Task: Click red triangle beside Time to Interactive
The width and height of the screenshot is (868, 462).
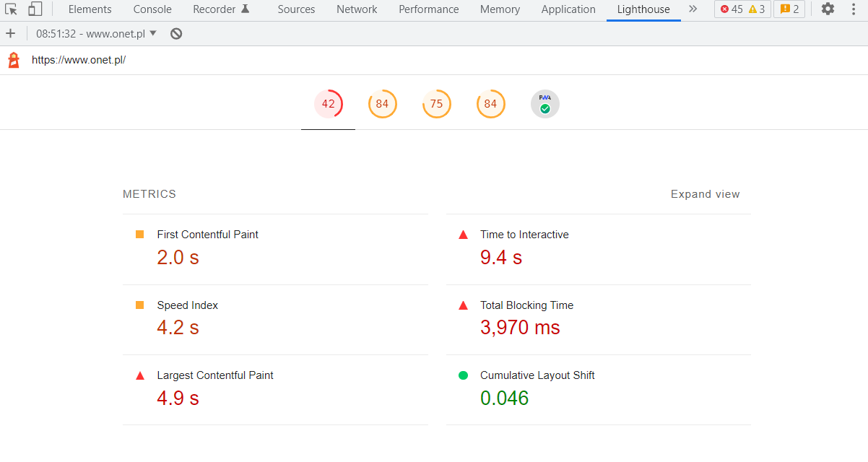Action: tap(464, 235)
